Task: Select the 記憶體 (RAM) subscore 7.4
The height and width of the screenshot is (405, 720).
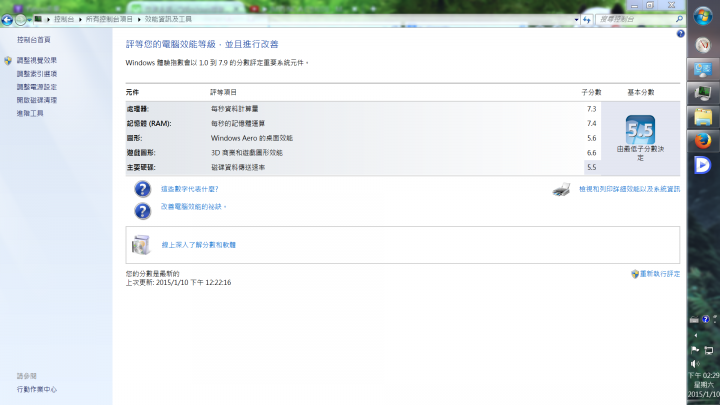Action: 591,124
